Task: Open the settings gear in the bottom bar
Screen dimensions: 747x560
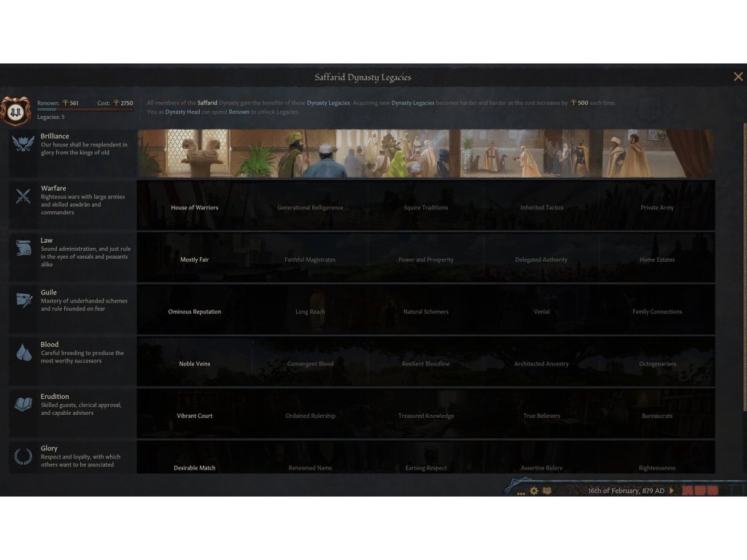Action: (534, 491)
